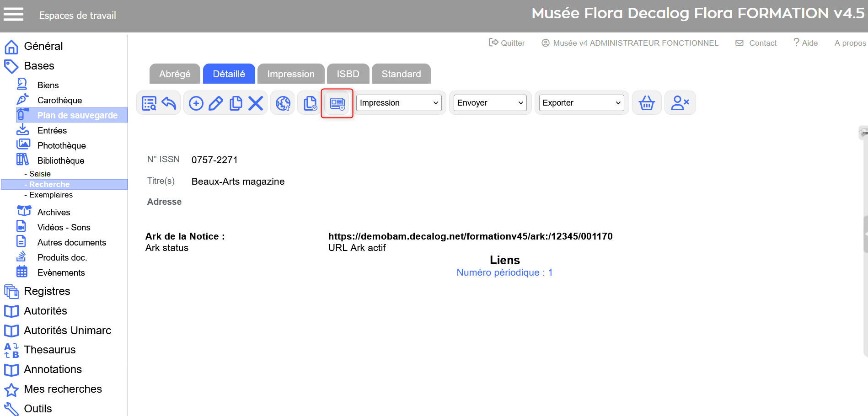Open the Aide help link
The width and height of the screenshot is (868, 416).
[x=806, y=43]
